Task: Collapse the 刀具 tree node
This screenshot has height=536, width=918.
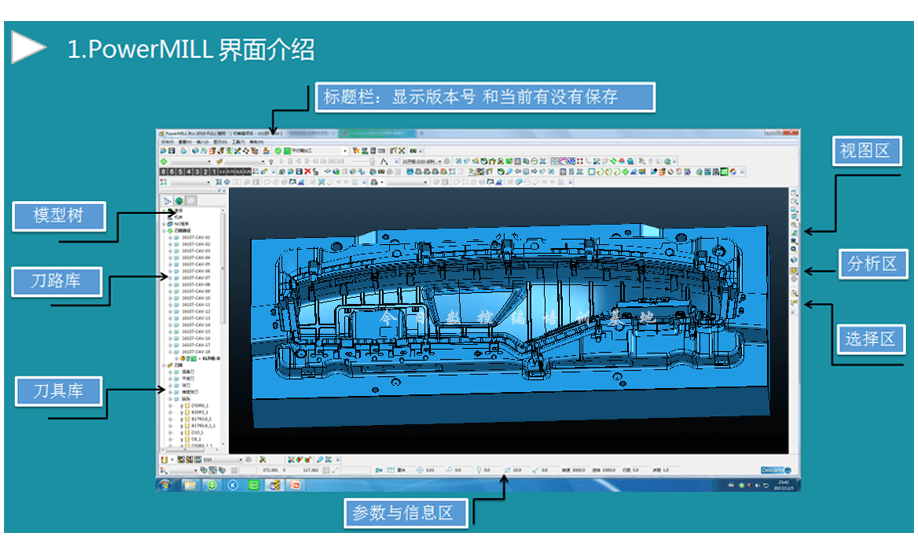Action: pos(164,365)
